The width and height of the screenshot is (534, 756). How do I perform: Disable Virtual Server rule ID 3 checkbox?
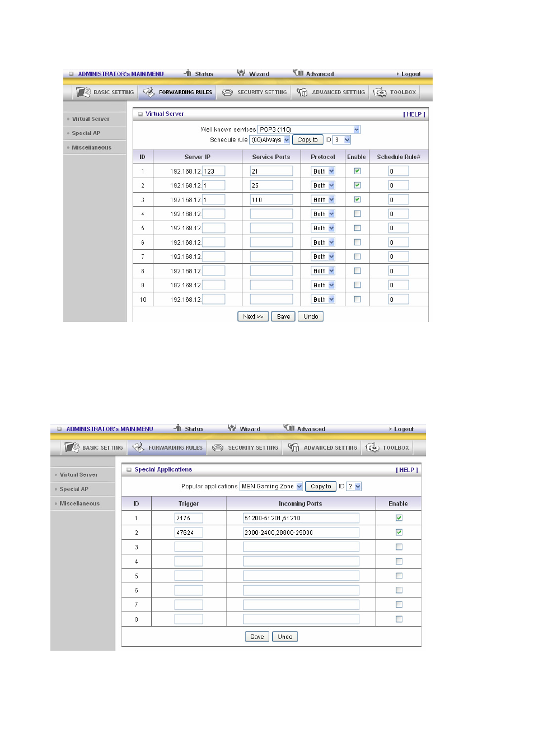(x=357, y=200)
